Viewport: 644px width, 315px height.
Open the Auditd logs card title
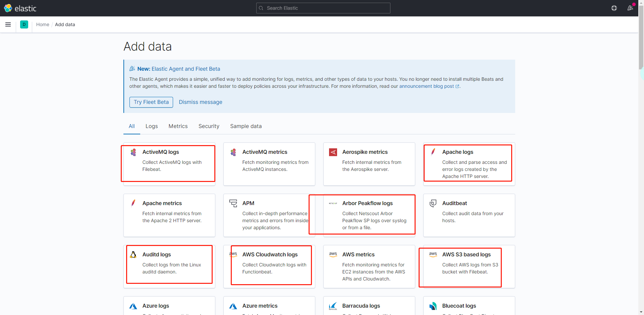[157, 254]
